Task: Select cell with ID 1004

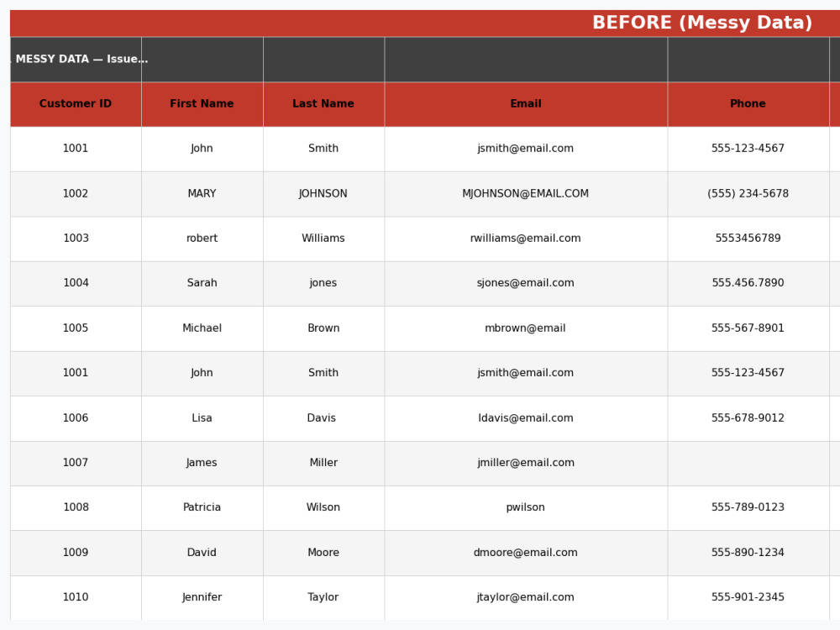Action: point(76,283)
